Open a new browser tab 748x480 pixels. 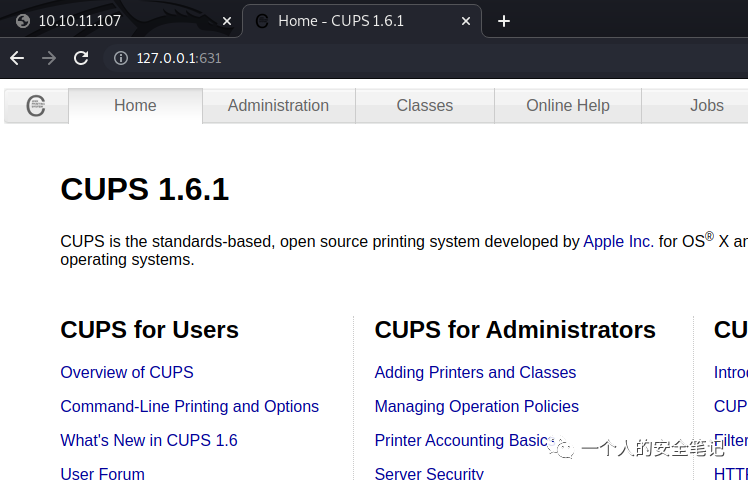504,21
